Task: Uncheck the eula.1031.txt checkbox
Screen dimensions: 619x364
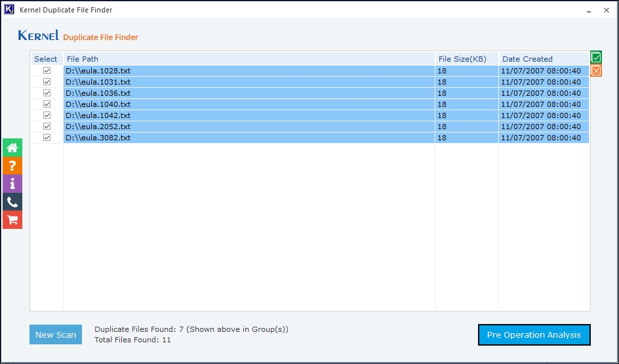Action: click(47, 82)
